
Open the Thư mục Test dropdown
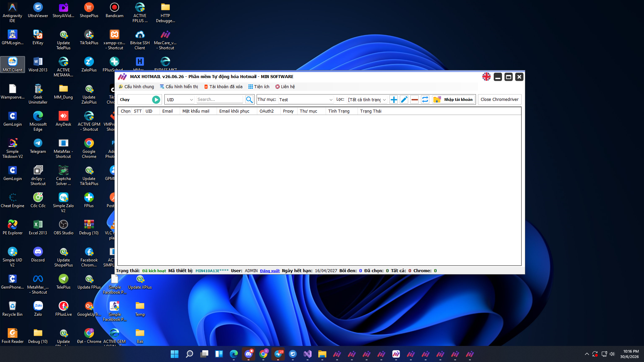[x=306, y=100]
